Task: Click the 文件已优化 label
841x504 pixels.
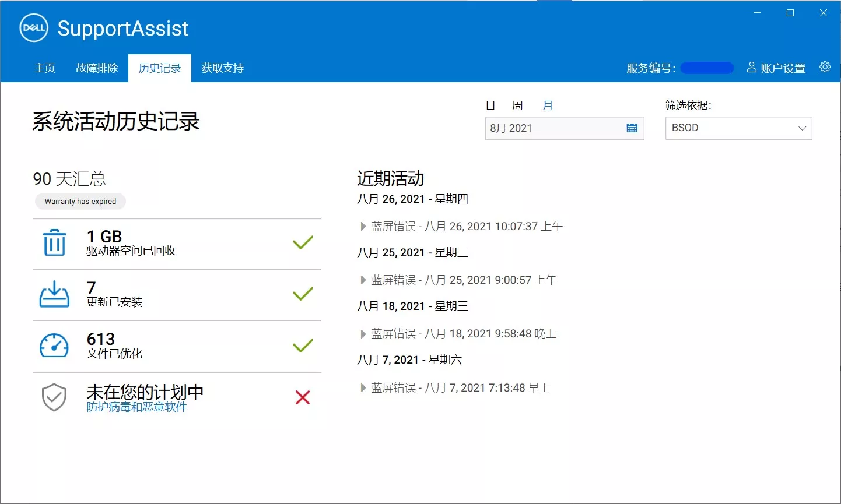Action: tap(114, 354)
